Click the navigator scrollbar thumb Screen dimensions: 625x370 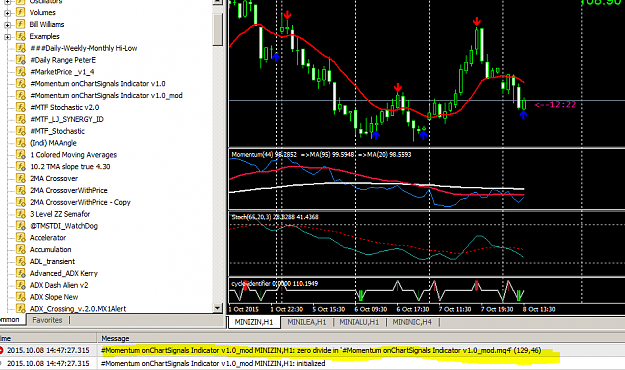pos(217,29)
